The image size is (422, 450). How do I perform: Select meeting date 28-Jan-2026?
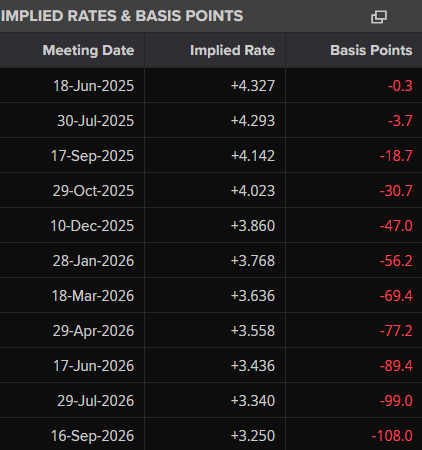pos(93,261)
